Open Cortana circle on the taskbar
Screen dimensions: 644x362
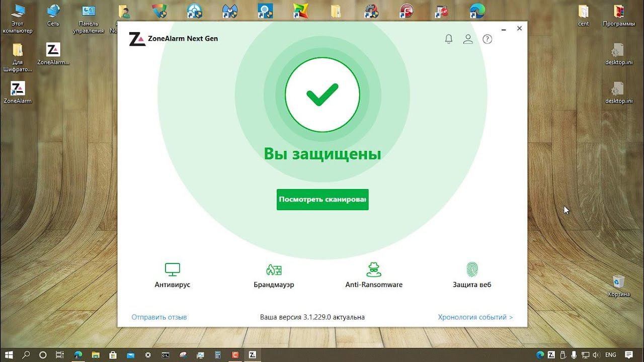tap(43, 355)
